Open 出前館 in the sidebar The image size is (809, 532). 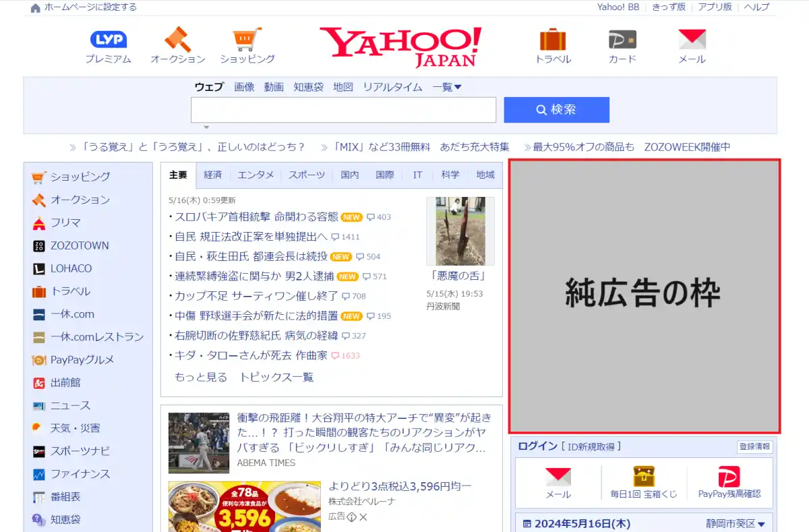click(x=65, y=382)
